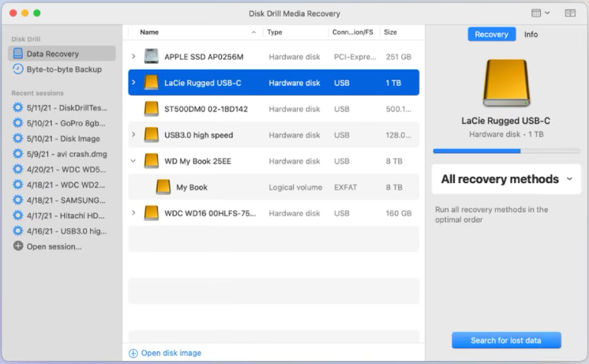This screenshot has height=364, width=589.
Task: Toggle the side panel view icon in title bar
Action: coord(570,13)
